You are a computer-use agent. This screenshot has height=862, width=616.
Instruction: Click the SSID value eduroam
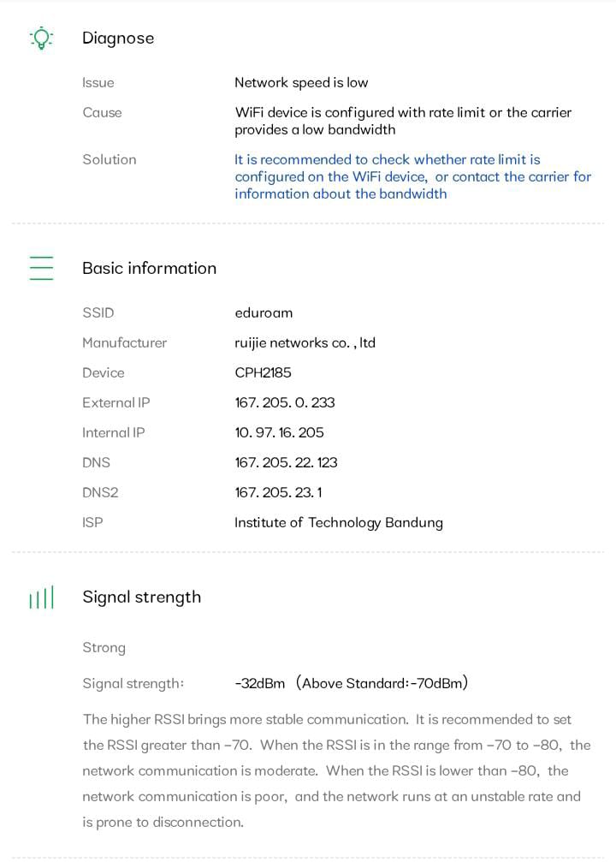click(264, 312)
